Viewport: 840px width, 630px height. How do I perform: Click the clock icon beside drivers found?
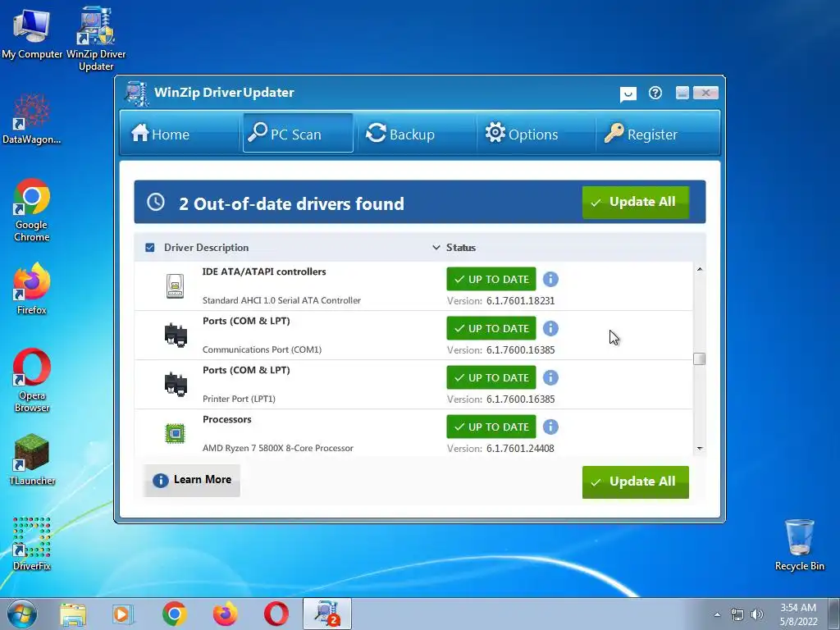pos(156,202)
